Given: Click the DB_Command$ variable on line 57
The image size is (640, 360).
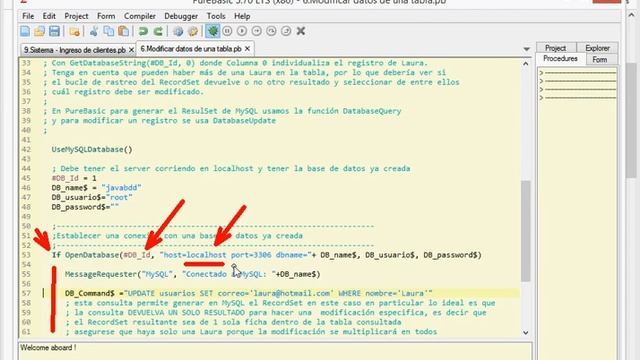Looking at the screenshot, I should click(x=89, y=293).
